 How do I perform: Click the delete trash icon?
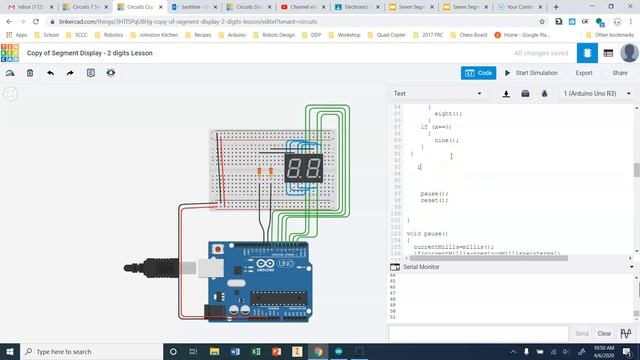click(30, 73)
